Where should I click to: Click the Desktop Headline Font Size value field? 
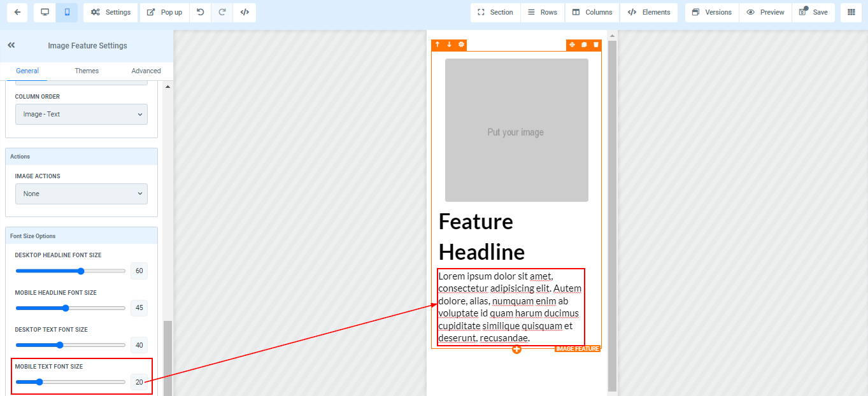point(139,271)
